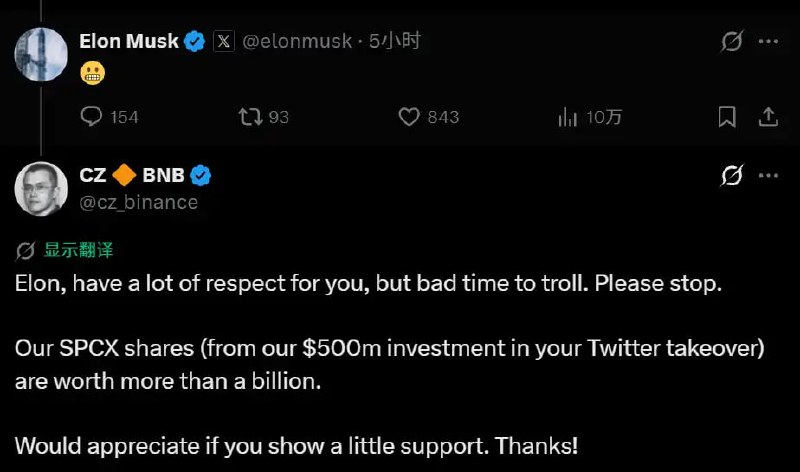The width and height of the screenshot is (800, 472).
Task: Like Elon Musk's post with heart icon
Action: (x=409, y=117)
